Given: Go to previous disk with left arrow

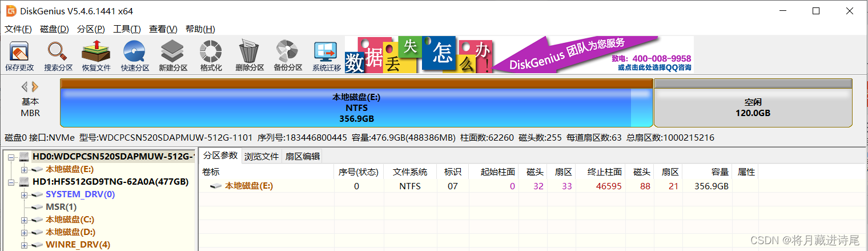Looking at the screenshot, I should 25,87.
